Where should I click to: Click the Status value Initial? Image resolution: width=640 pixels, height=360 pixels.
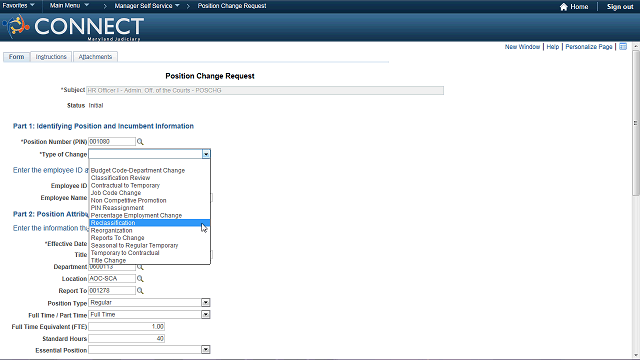coord(96,105)
